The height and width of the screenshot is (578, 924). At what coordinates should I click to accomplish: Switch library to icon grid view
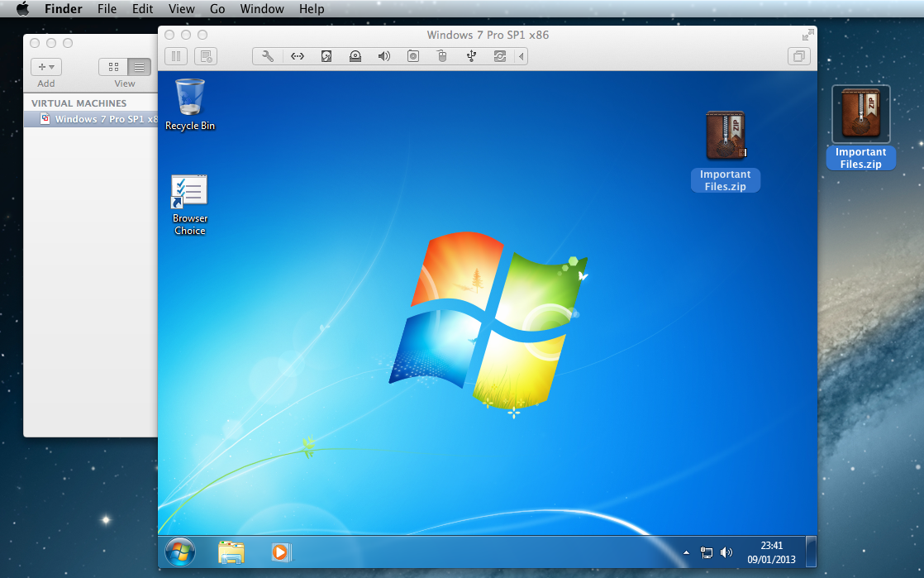(113, 67)
